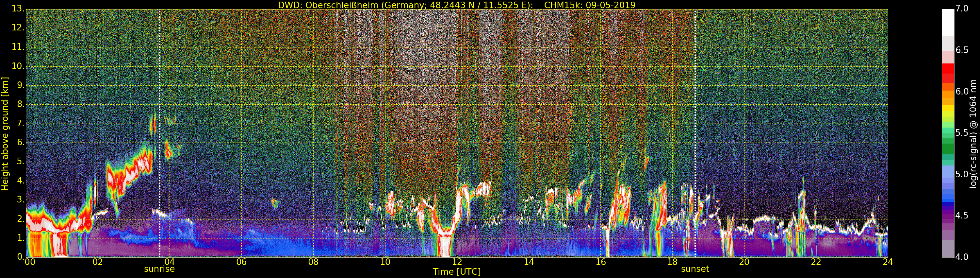Click the white top segment of the colorbar
This screenshot has height=278, width=980.
click(948, 23)
